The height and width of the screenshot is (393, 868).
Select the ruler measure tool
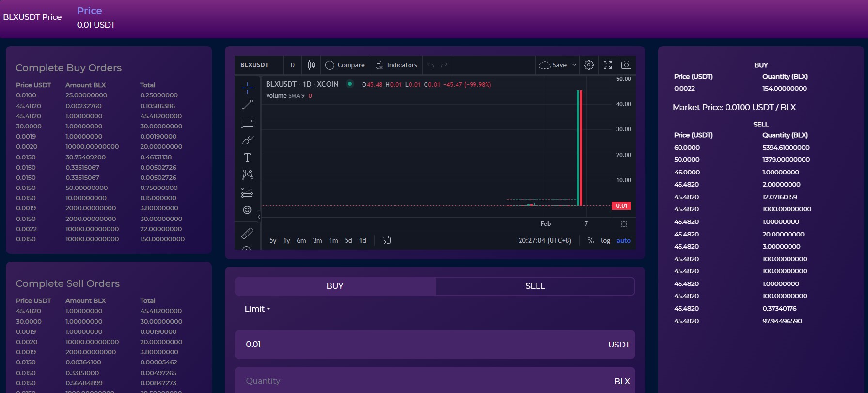(247, 234)
